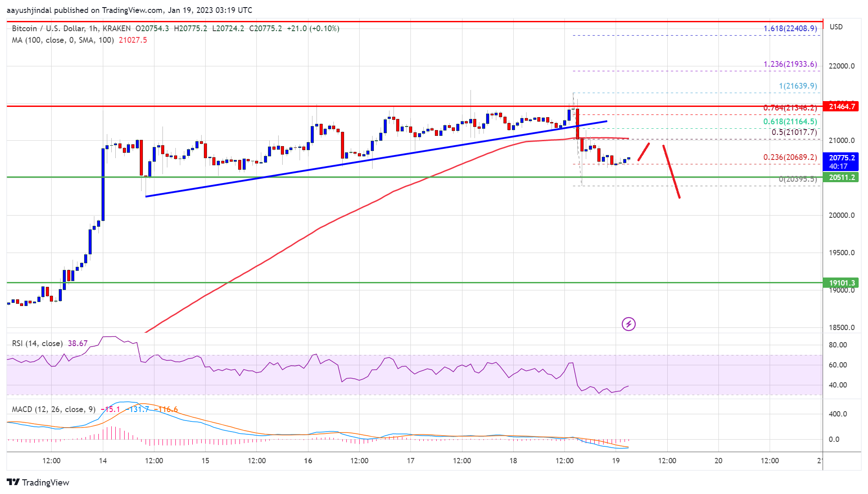The height and width of the screenshot is (494, 868).
Task: Click the USD currency label on price axis
Action: pyautogui.click(x=836, y=27)
